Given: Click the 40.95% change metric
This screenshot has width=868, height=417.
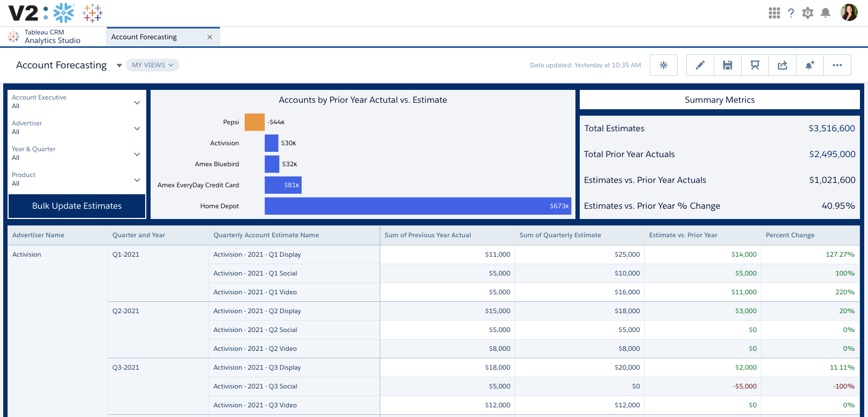Looking at the screenshot, I should pyautogui.click(x=838, y=206).
